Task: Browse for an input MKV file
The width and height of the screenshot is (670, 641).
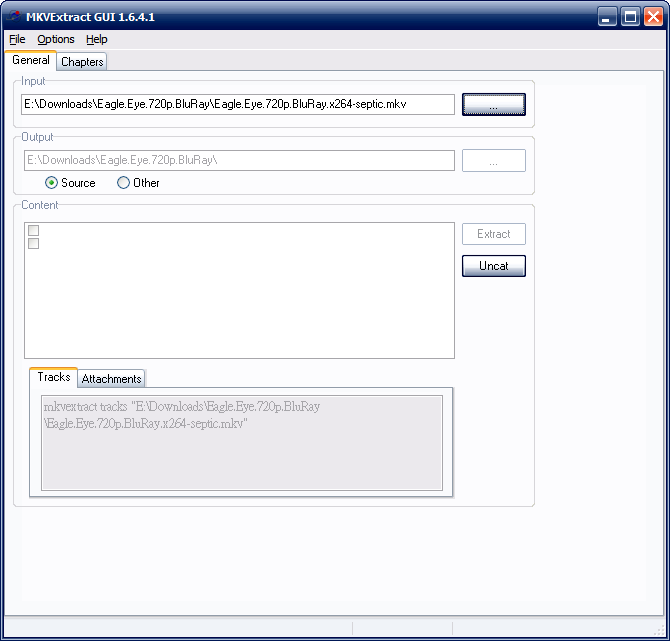Action: click(x=494, y=105)
